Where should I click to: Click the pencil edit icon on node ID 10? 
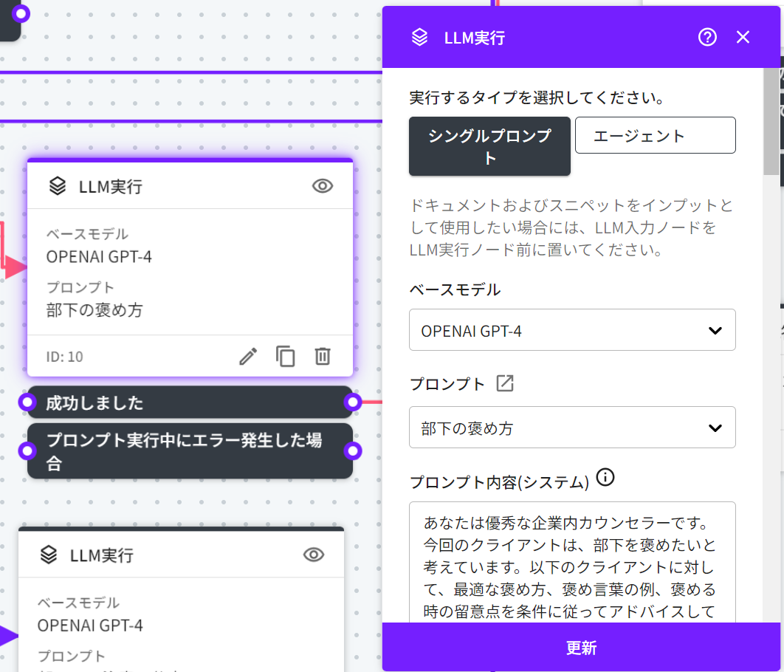[249, 357]
